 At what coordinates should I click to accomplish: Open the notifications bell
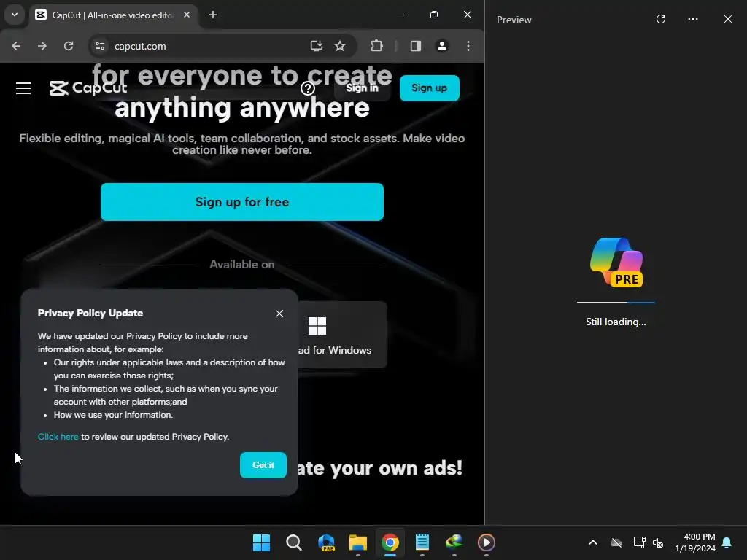[x=727, y=542]
